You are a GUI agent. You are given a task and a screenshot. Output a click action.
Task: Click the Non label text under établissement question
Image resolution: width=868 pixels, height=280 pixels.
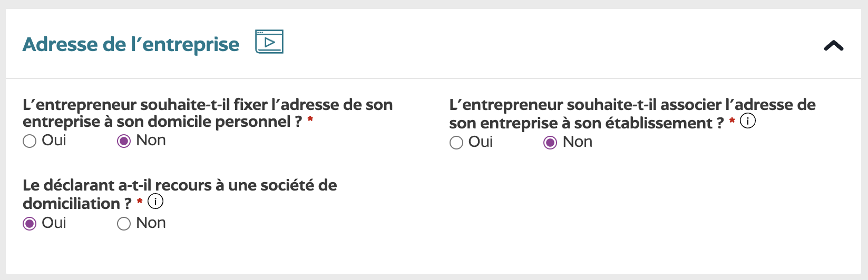[578, 142]
